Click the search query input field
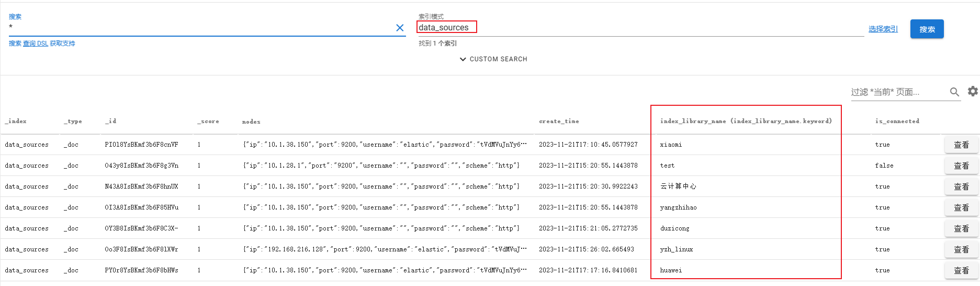 [x=199, y=28]
